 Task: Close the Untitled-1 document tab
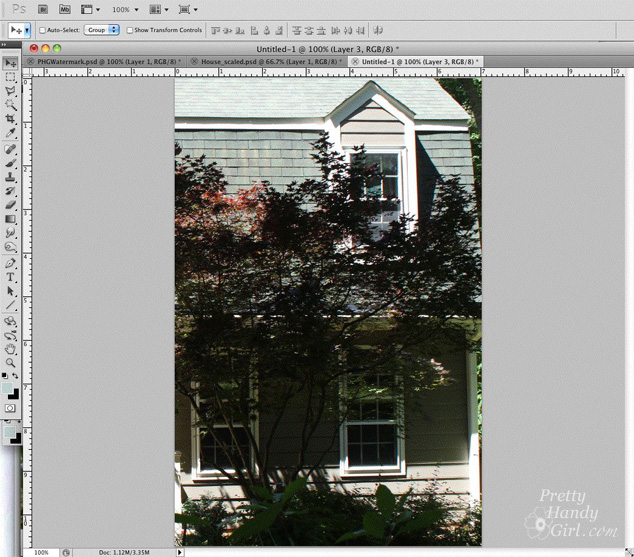click(x=355, y=62)
